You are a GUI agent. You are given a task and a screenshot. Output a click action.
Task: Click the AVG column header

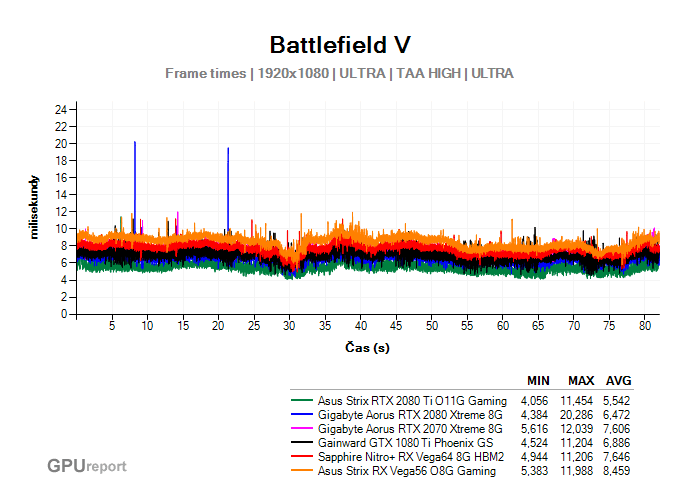pyautogui.click(x=618, y=381)
